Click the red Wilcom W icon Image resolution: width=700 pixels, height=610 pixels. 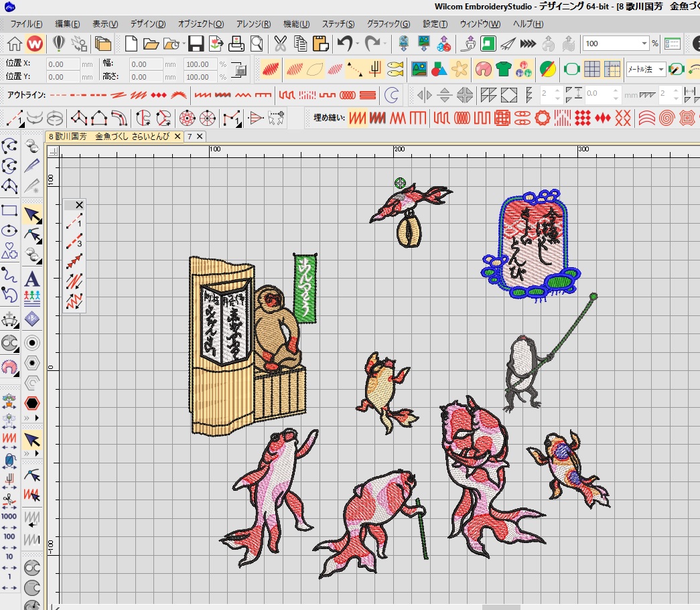[x=35, y=44]
